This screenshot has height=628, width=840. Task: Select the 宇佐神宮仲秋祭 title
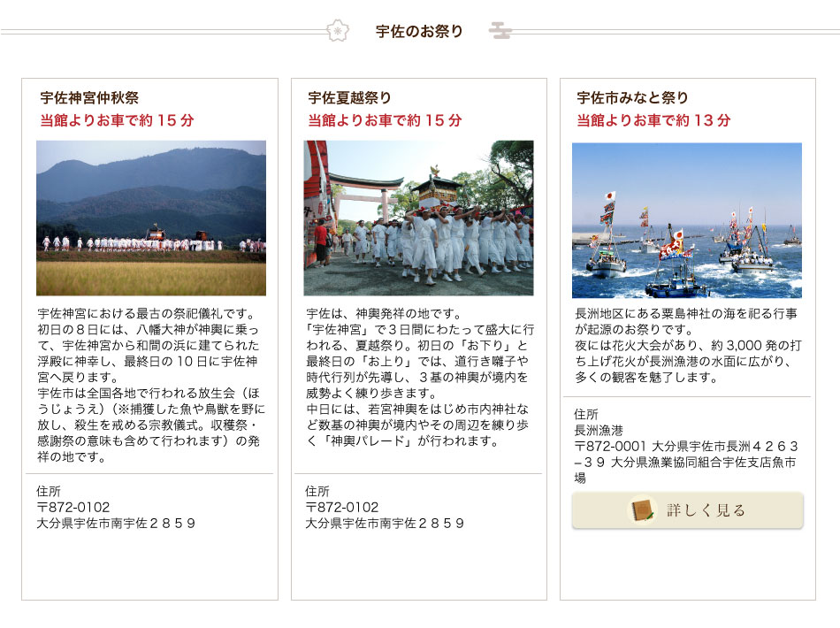click(x=89, y=98)
